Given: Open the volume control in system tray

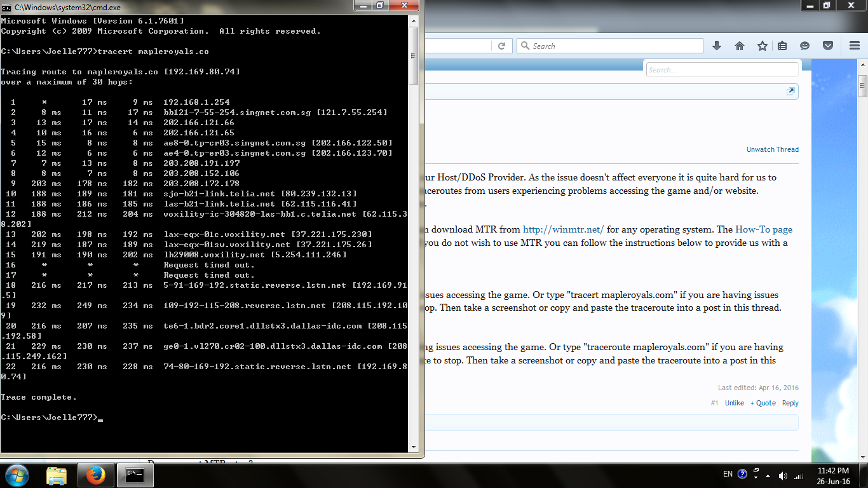Looking at the screenshot, I should (783, 475).
